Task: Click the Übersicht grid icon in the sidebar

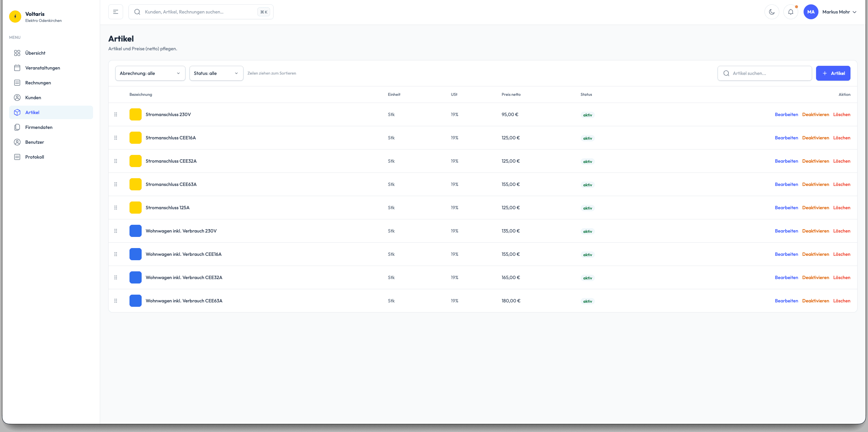Action: point(17,53)
